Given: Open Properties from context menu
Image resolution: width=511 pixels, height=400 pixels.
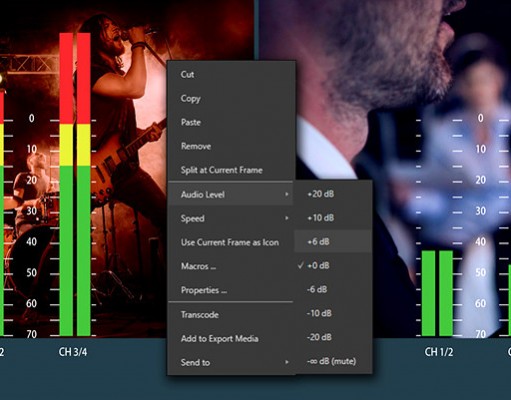Looking at the screenshot, I should [231, 290].
